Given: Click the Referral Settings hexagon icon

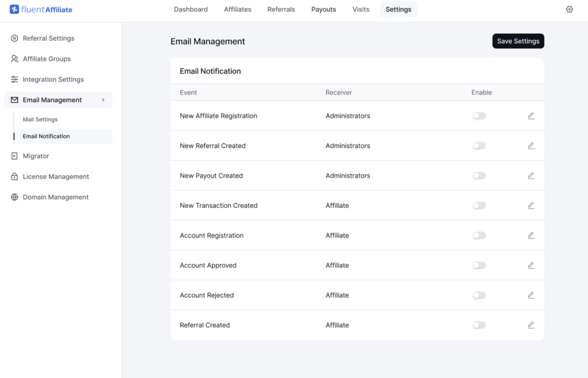Looking at the screenshot, I should tap(14, 38).
